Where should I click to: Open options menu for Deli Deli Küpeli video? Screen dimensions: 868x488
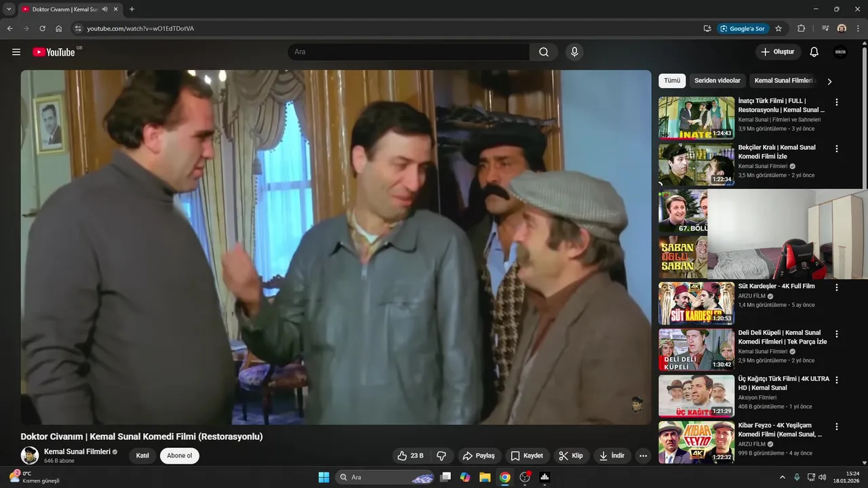click(837, 334)
